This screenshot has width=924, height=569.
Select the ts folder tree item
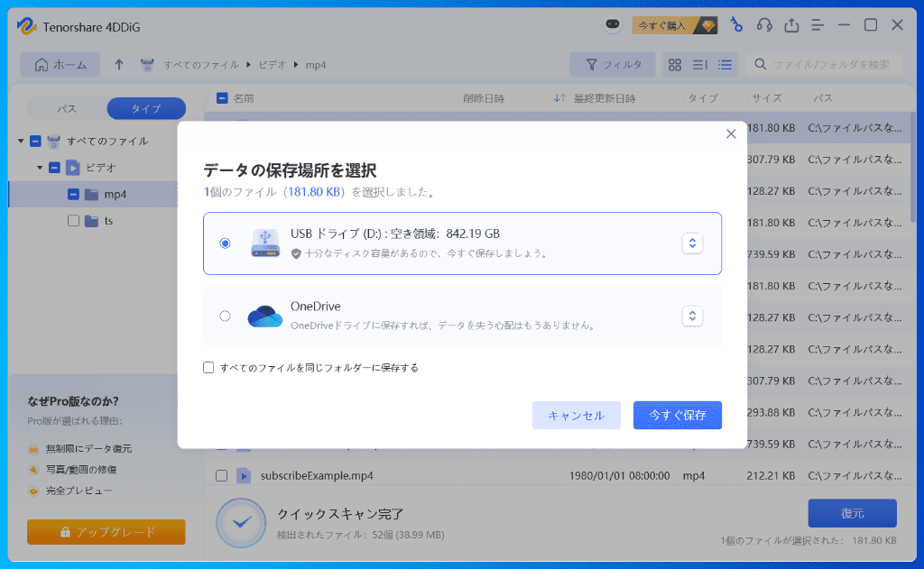(x=93, y=221)
